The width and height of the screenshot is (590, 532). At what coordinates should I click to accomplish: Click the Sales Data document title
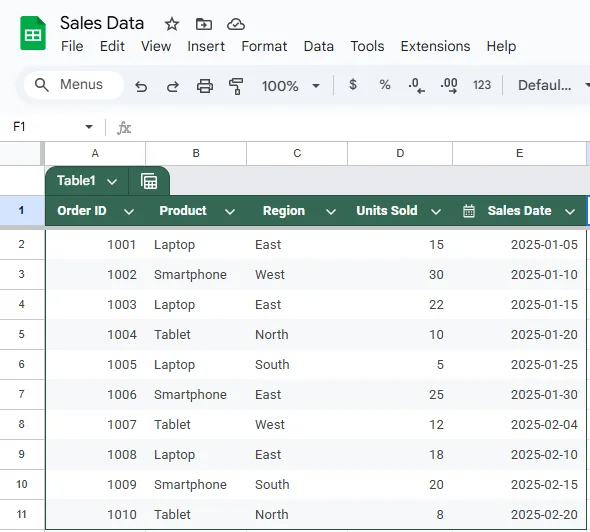point(102,23)
